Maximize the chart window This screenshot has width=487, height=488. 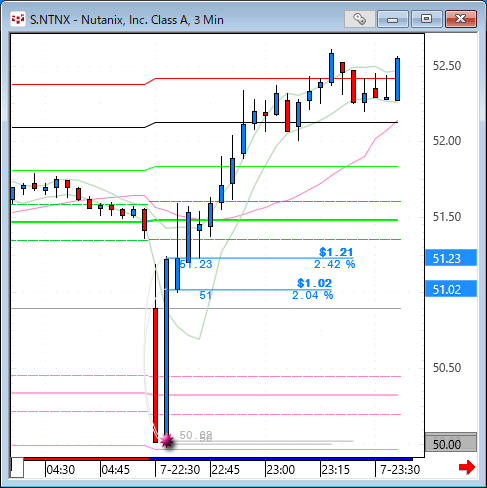click(x=426, y=19)
